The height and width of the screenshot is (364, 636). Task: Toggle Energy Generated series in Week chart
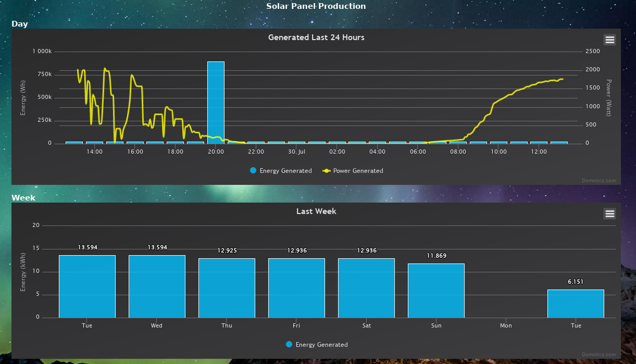tap(317, 345)
